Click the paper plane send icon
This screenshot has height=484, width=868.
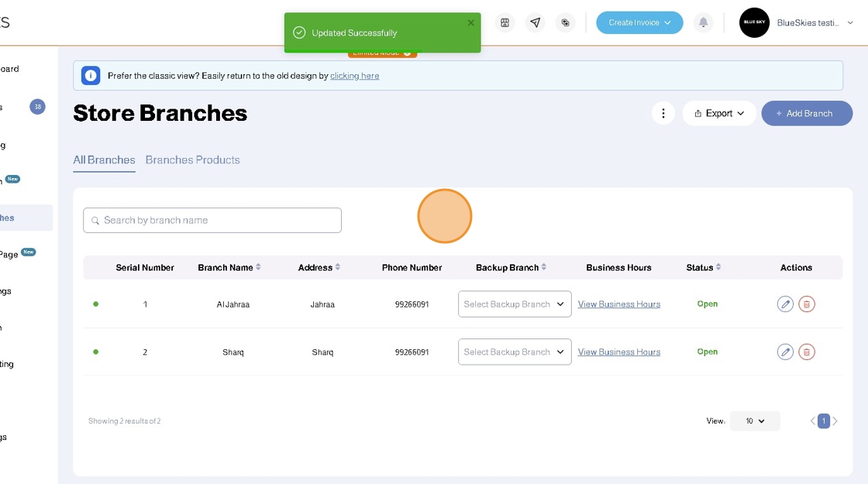[x=535, y=22]
